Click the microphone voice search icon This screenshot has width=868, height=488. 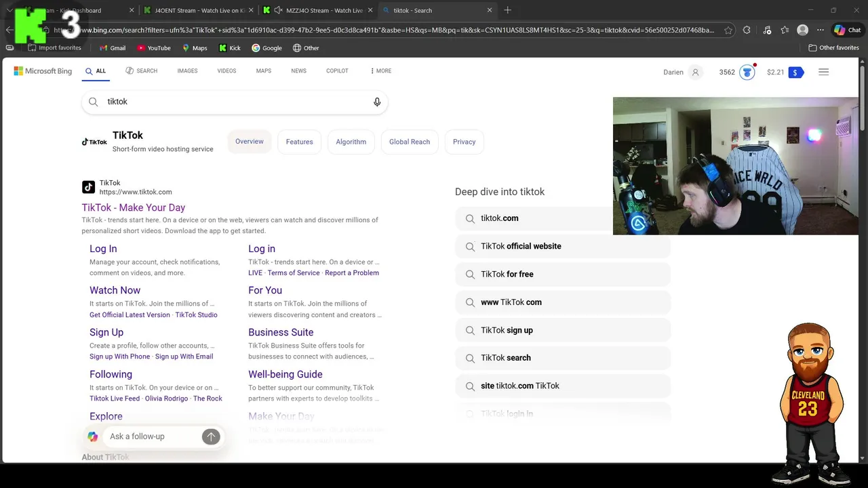point(377,102)
